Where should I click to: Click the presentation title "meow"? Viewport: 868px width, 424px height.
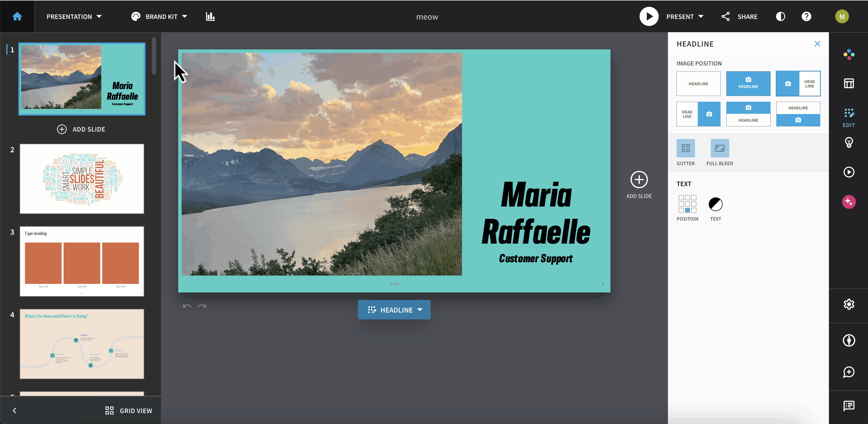427,17
